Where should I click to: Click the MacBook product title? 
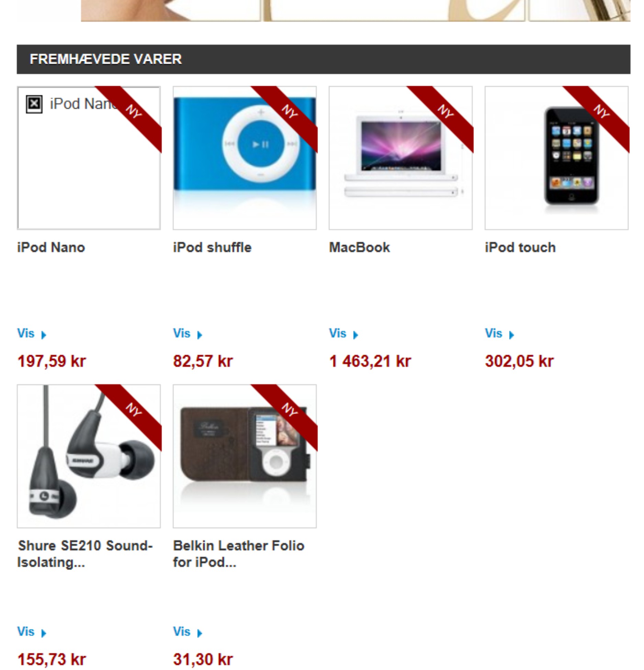coord(360,247)
